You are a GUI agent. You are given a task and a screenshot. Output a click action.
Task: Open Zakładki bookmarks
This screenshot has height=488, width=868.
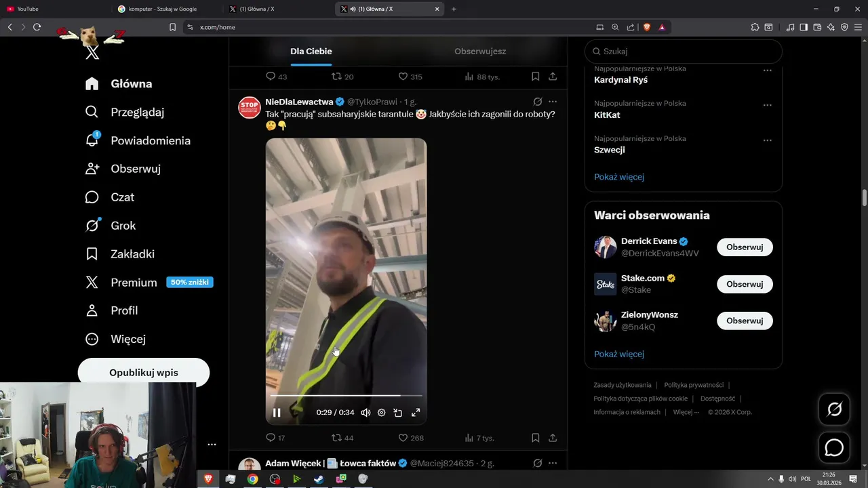pos(120,254)
